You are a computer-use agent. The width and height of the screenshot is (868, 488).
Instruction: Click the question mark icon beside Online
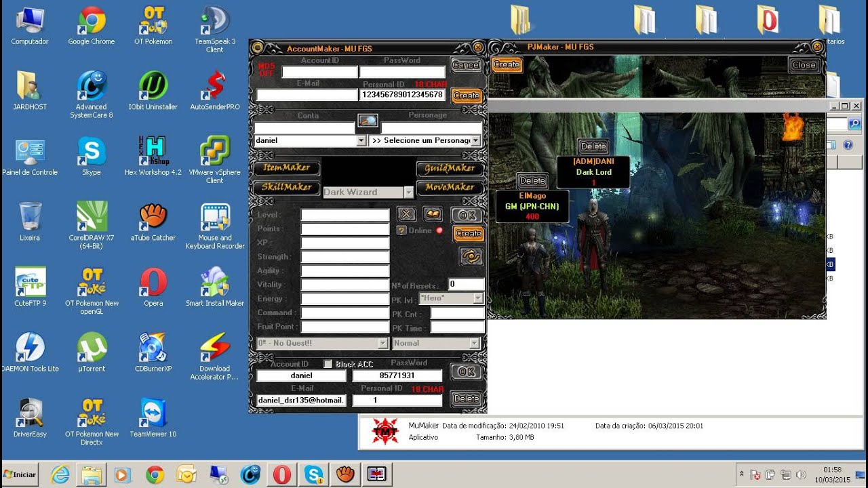401,230
